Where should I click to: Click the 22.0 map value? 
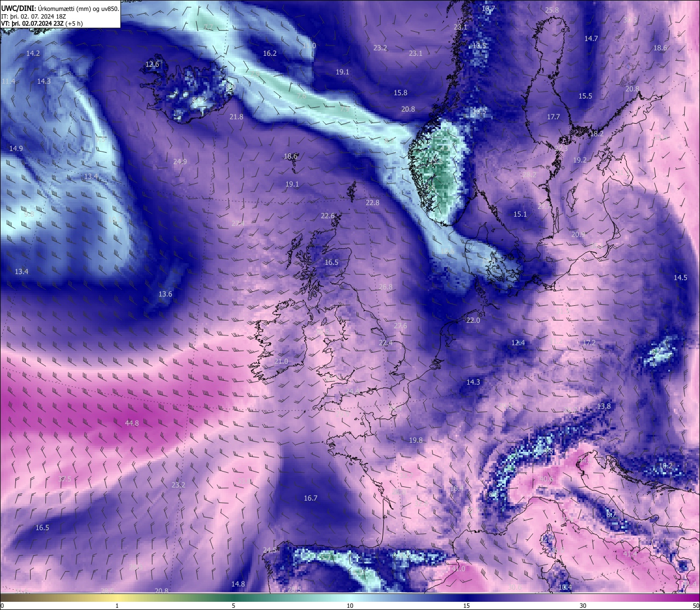pos(473,320)
